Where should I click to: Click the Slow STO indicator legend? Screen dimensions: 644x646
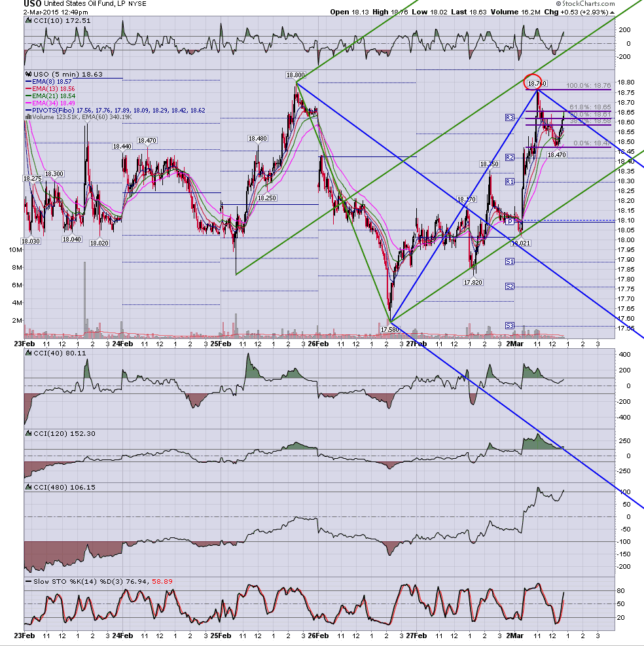(x=99, y=581)
